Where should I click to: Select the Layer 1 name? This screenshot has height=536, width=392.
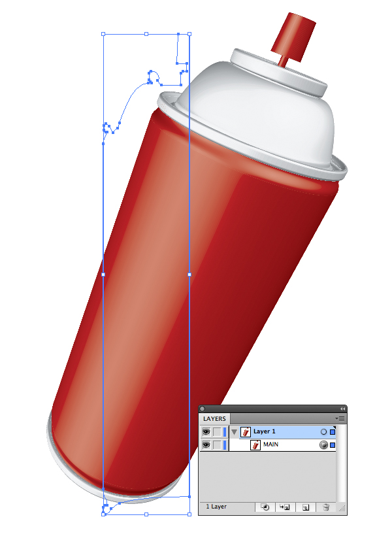point(266,432)
